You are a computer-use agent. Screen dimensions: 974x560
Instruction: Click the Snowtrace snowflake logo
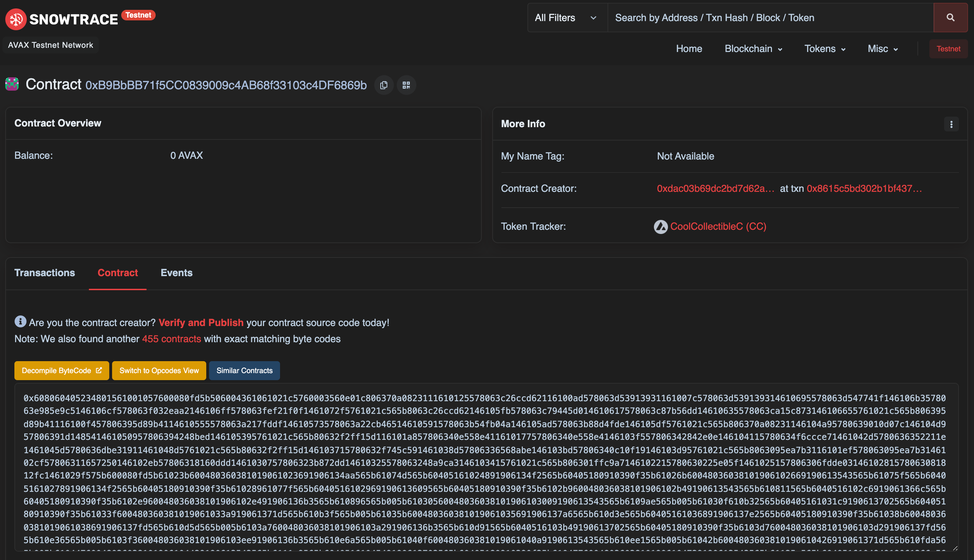(x=16, y=19)
